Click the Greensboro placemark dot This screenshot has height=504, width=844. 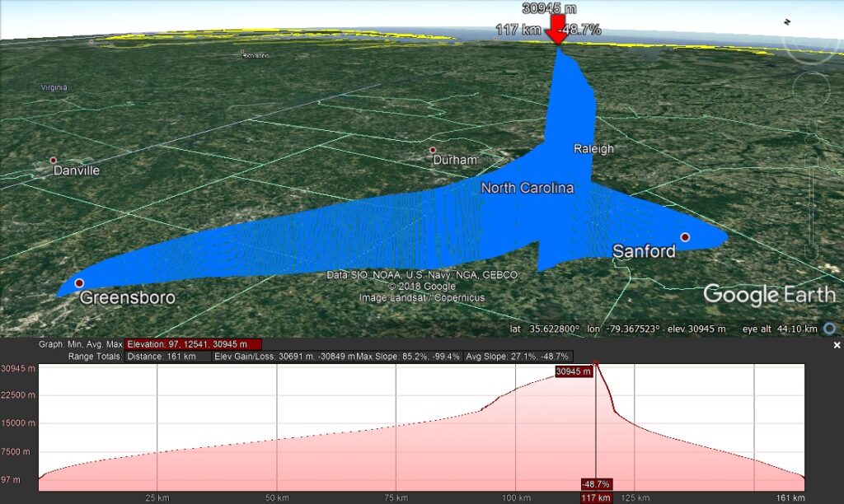click(x=79, y=283)
